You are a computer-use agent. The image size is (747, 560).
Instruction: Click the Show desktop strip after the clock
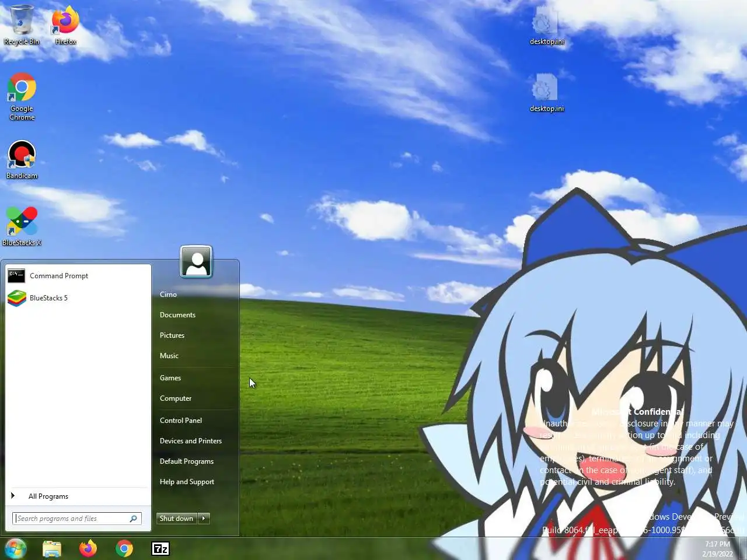tap(742, 548)
